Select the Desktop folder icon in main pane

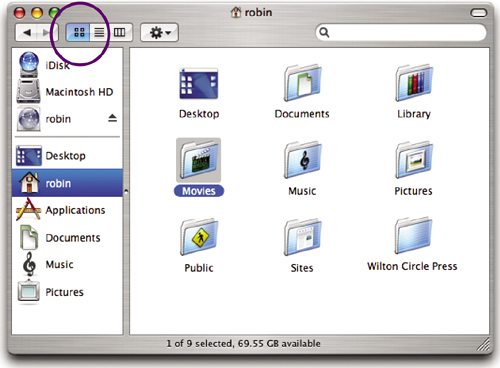point(199,84)
